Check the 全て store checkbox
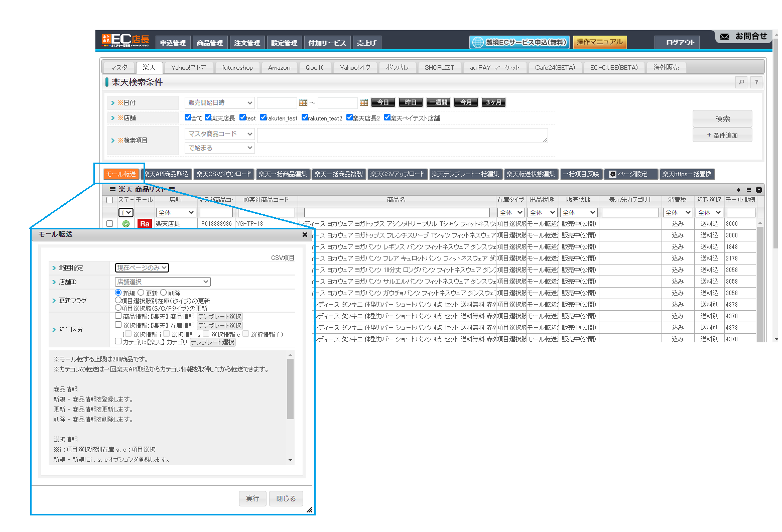The image size is (782, 532). [188, 117]
